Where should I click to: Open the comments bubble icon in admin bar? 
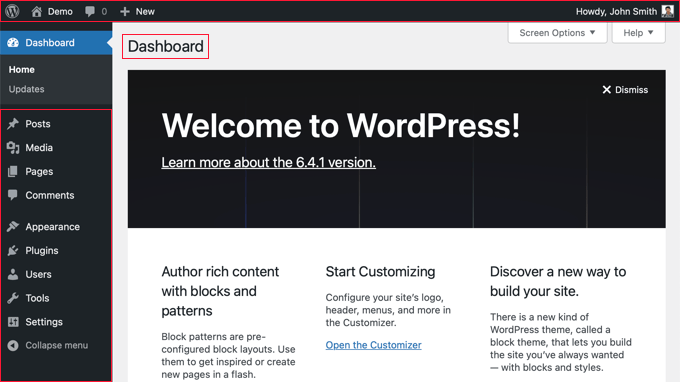click(90, 11)
